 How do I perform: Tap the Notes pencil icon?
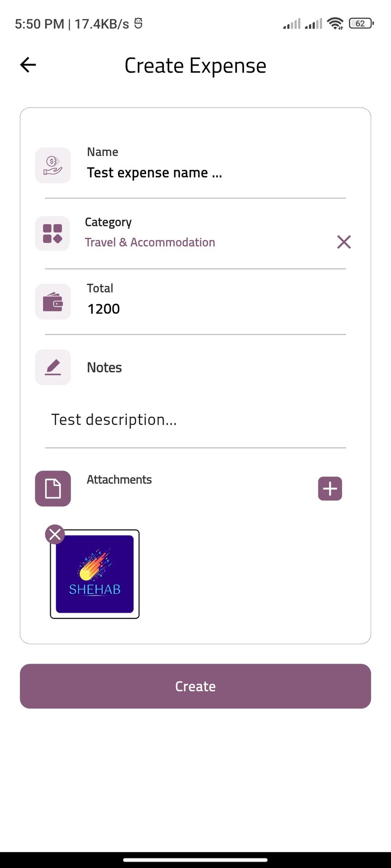(x=53, y=367)
